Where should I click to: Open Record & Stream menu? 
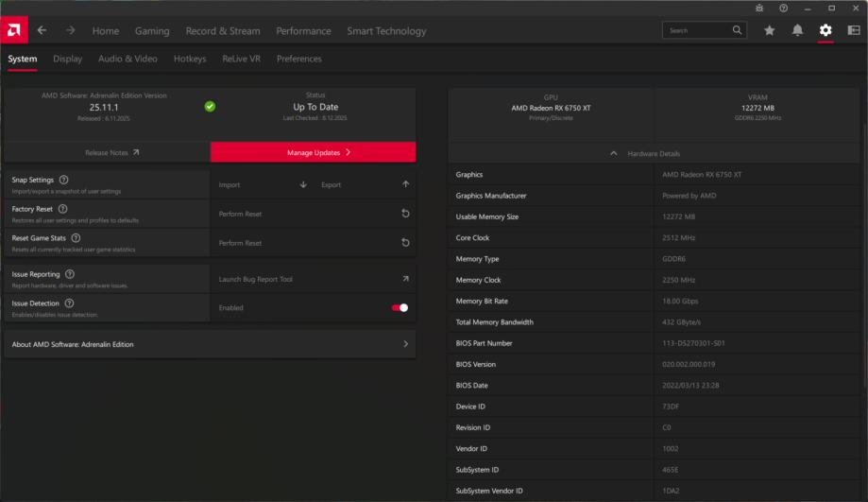[x=223, y=31]
